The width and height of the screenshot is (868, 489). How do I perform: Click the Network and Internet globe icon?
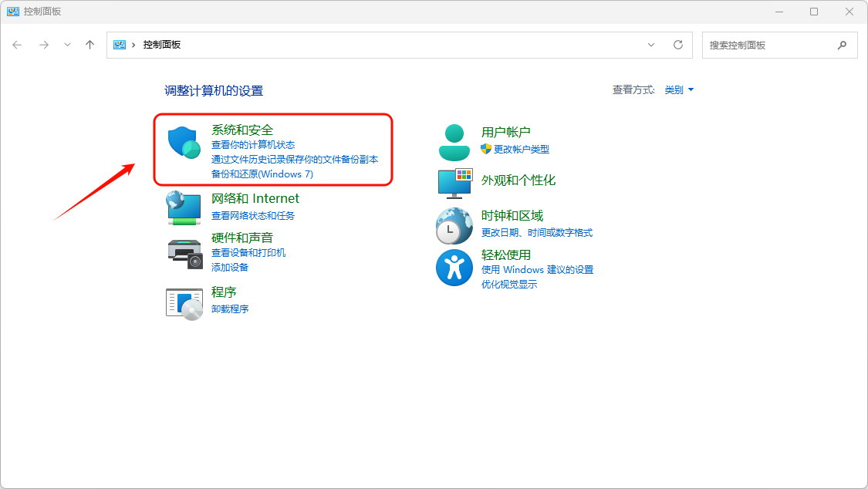pos(184,207)
